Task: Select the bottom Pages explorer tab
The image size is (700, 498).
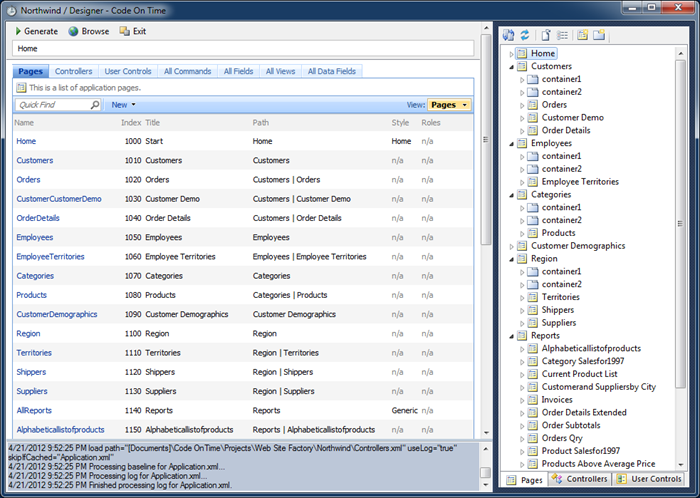Action: (x=525, y=480)
